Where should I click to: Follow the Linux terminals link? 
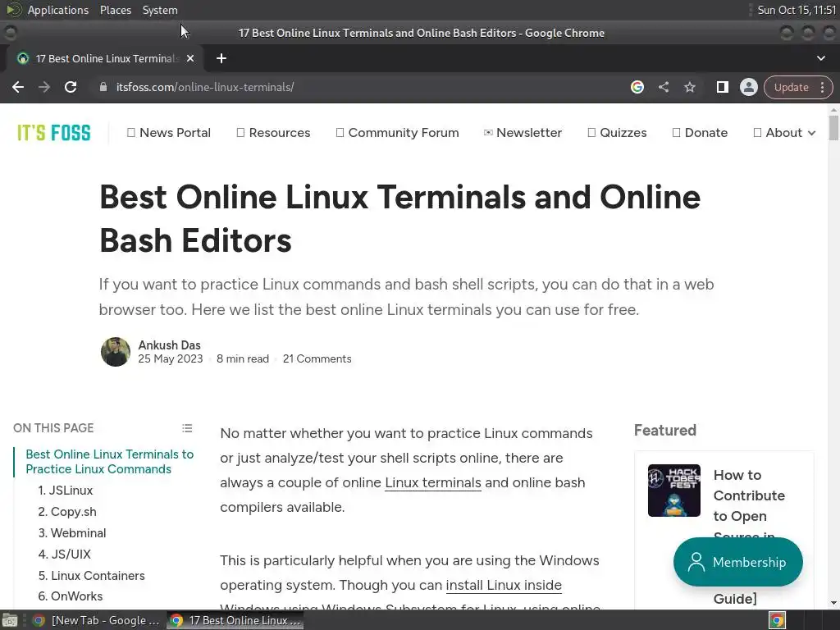[x=433, y=482]
